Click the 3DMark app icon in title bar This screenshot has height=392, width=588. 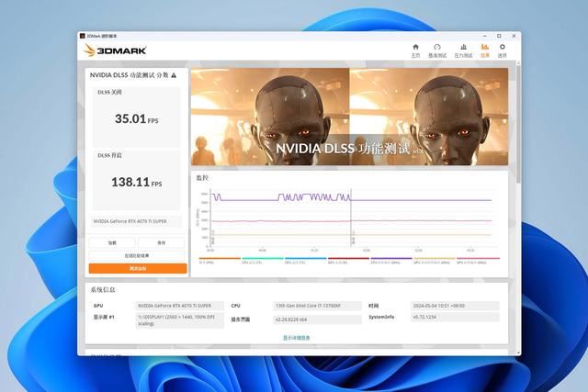tap(83, 36)
